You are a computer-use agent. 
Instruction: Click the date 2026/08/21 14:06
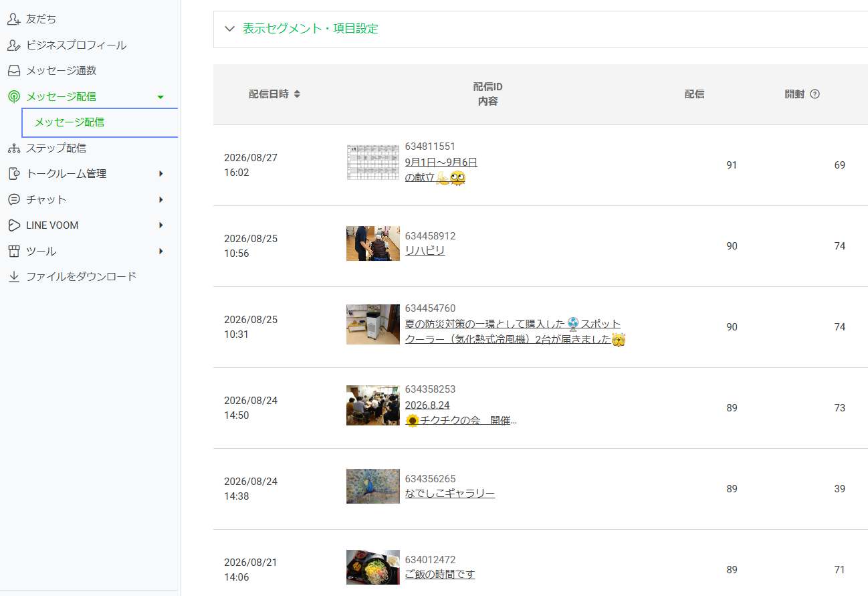tap(251, 570)
